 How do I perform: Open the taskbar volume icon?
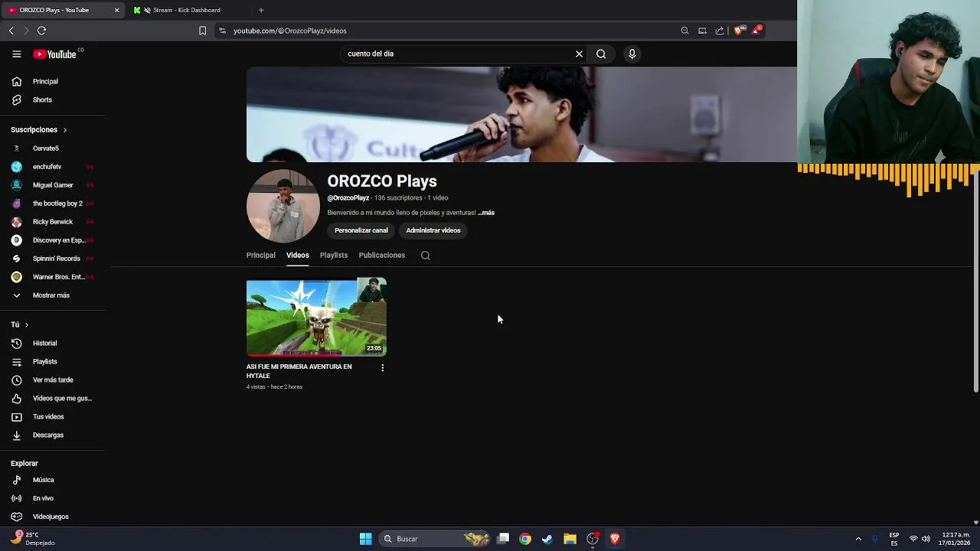[926, 539]
